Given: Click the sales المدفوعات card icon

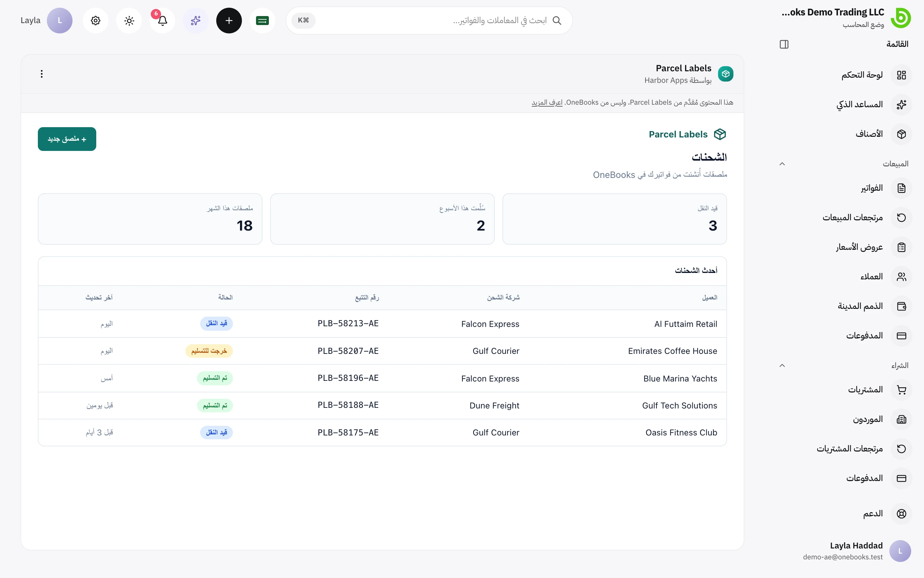Looking at the screenshot, I should [x=902, y=336].
